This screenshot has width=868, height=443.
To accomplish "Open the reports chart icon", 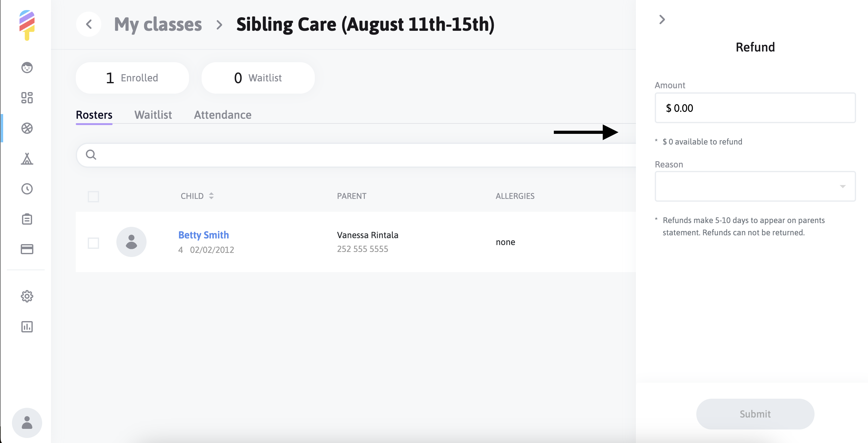I will pos(27,326).
